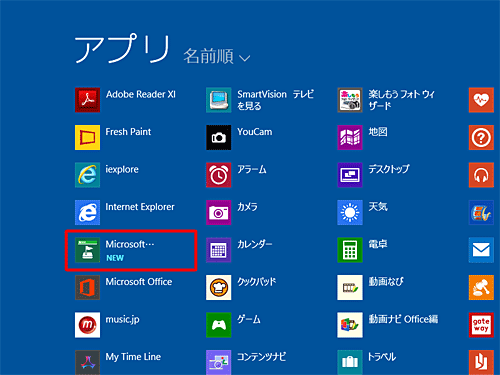
Task: Launch the orange headphones music icon
Action: 481,175
